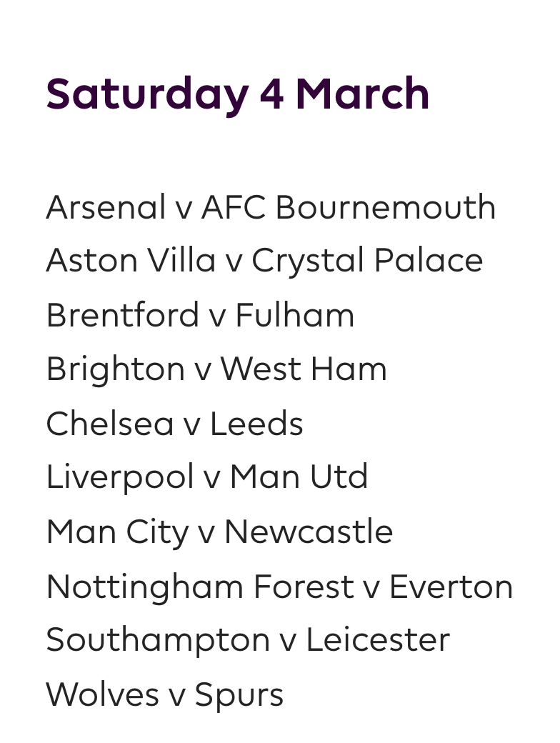Select Everton in the fixture list

pos(451,587)
